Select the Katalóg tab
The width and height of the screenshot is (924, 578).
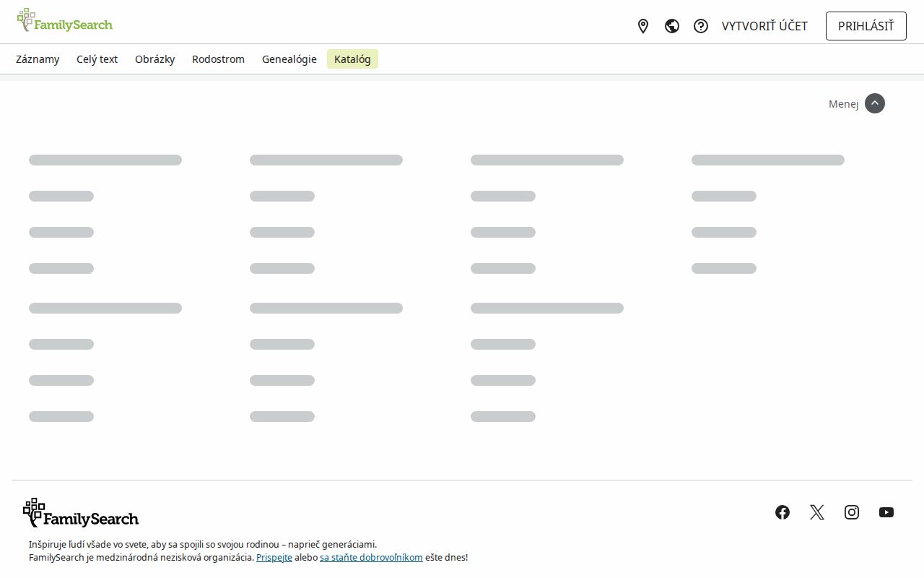352,59
